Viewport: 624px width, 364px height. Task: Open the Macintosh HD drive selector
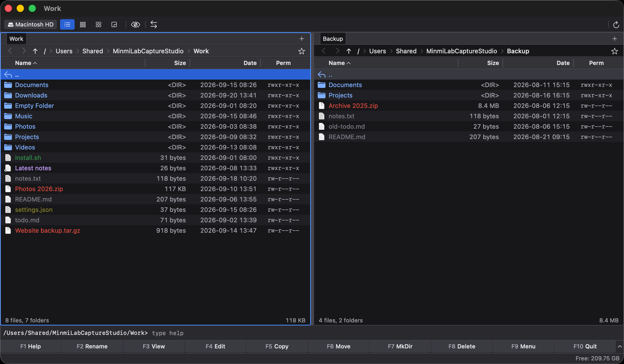31,24
